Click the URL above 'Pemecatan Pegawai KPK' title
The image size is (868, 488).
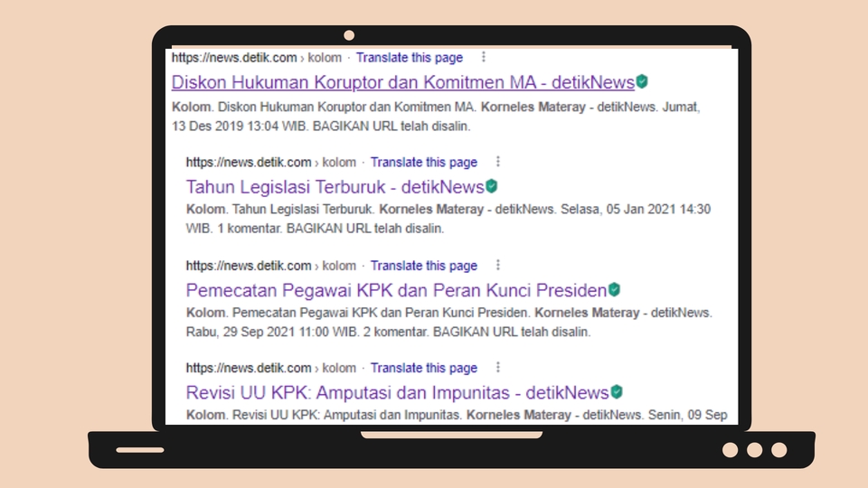270,266
